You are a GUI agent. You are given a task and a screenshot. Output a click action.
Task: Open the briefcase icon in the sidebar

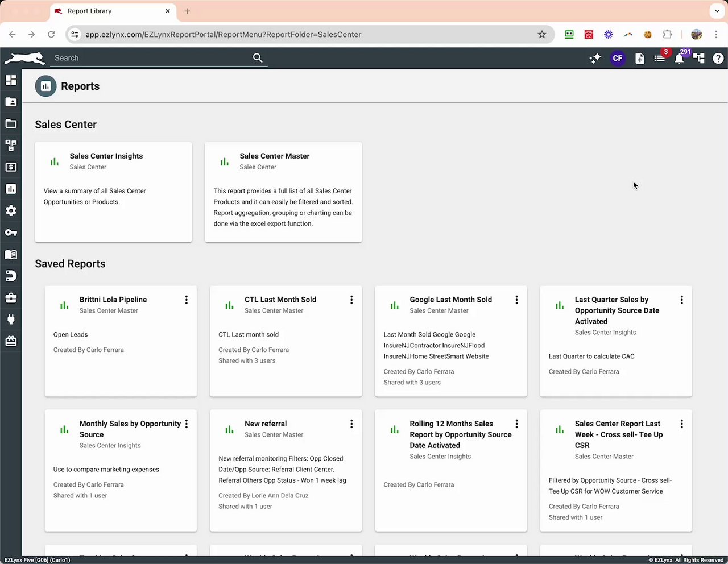11,298
